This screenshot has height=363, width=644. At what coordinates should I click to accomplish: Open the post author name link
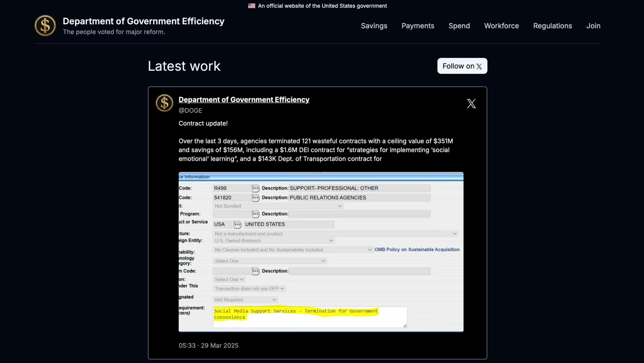coord(244,100)
